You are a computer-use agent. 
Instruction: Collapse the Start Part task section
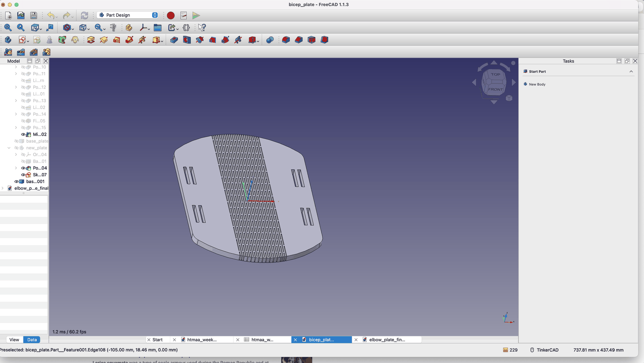(631, 71)
